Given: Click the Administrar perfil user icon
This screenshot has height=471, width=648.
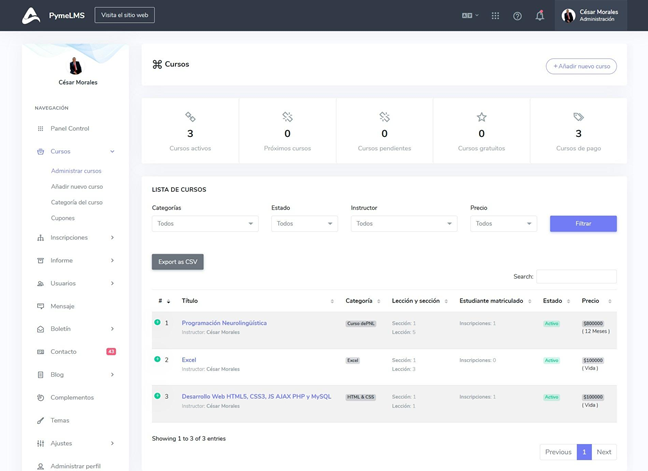Looking at the screenshot, I should [40, 466].
